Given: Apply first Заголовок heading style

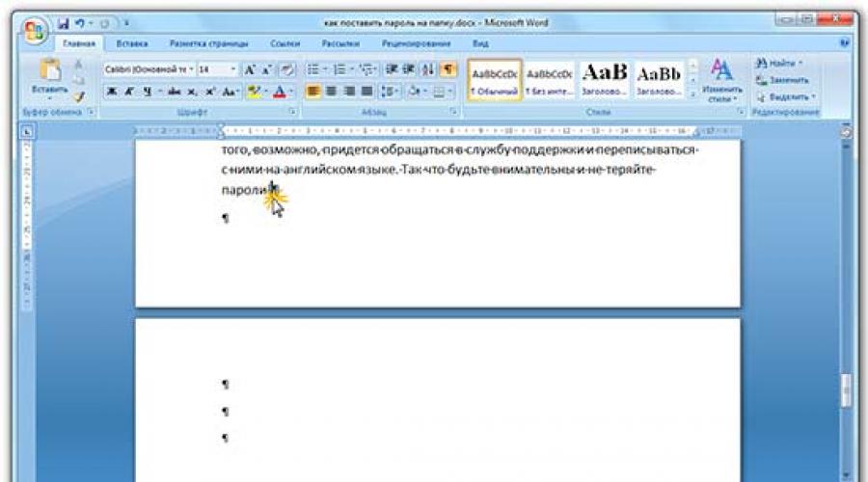Looking at the screenshot, I should [x=605, y=80].
